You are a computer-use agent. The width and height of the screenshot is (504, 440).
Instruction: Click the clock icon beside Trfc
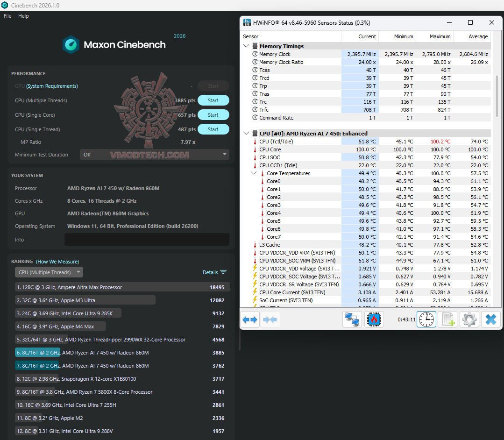(x=255, y=110)
